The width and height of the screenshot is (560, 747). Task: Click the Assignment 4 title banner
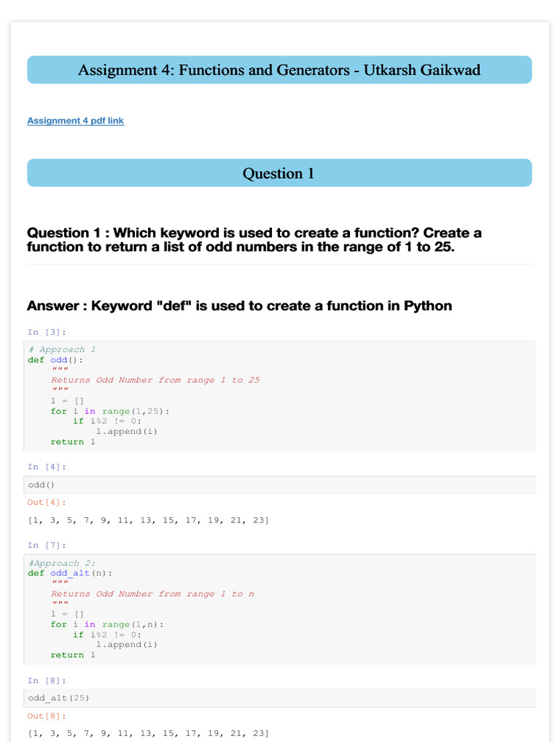pos(279,70)
